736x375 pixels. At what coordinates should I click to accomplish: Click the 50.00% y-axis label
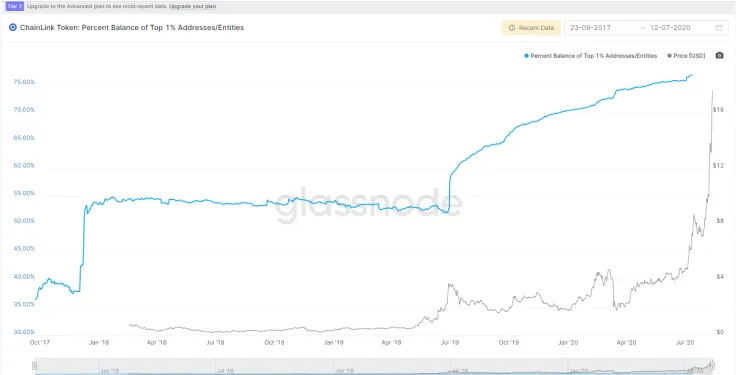coord(24,221)
